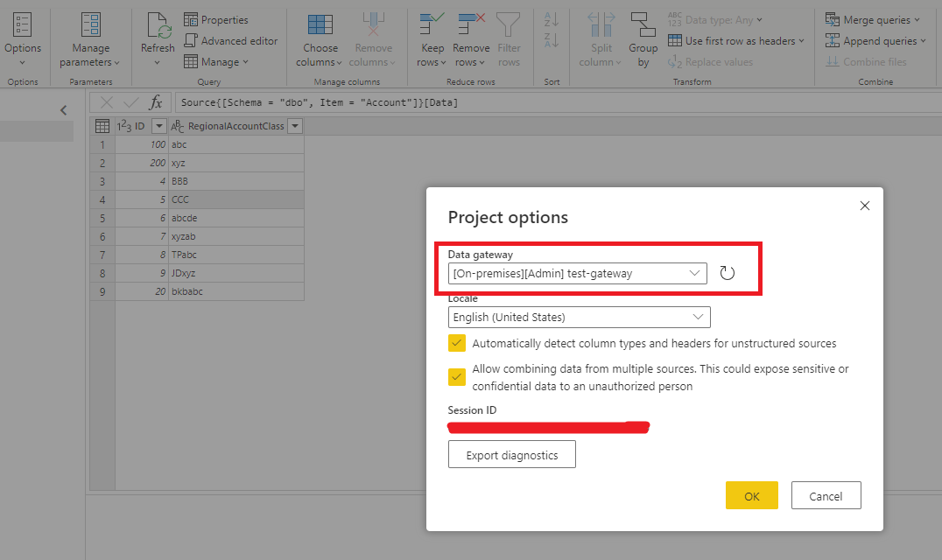Image resolution: width=942 pixels, height=560 pixels.
Task: Click the fx function icon
Action: [156, 102]
